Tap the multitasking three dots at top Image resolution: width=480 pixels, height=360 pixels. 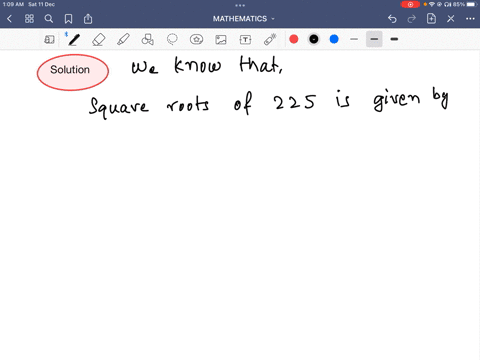(240, 5)
